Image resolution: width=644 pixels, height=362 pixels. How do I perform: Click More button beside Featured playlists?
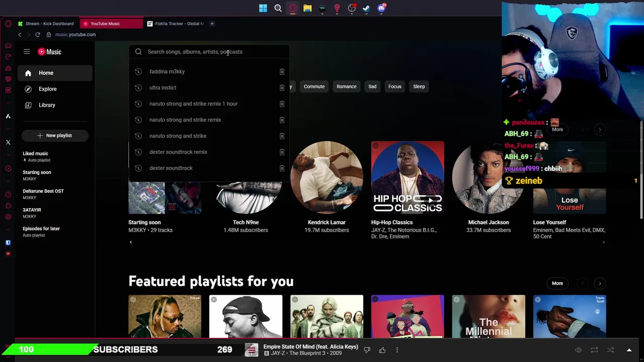tap(557, 284)
